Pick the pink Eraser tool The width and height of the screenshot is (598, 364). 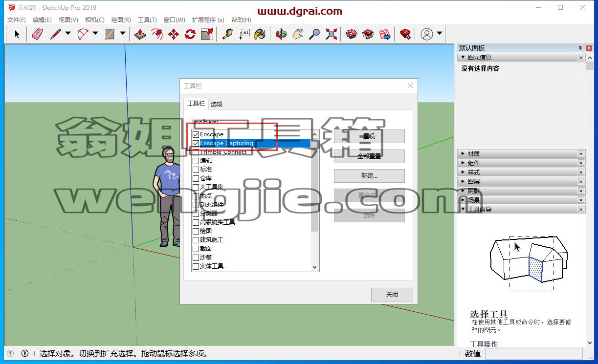pyautogui.click(x=38, y=34)
